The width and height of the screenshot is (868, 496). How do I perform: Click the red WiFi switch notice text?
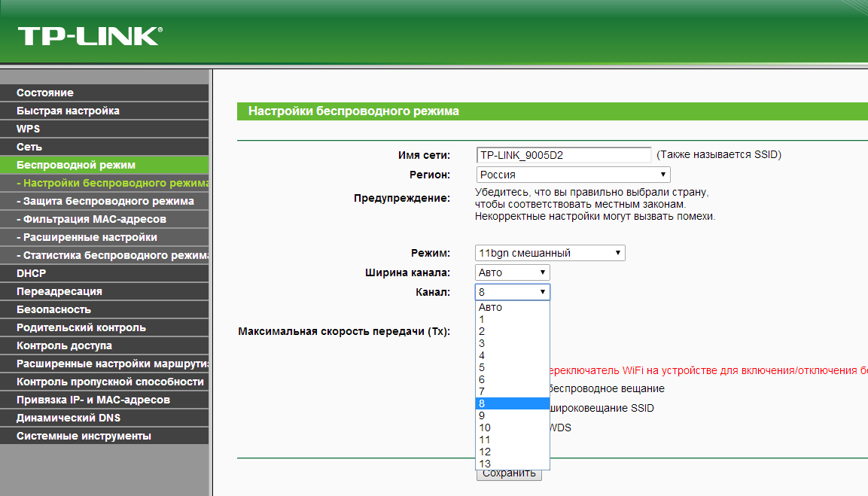[x=708, y=370]
